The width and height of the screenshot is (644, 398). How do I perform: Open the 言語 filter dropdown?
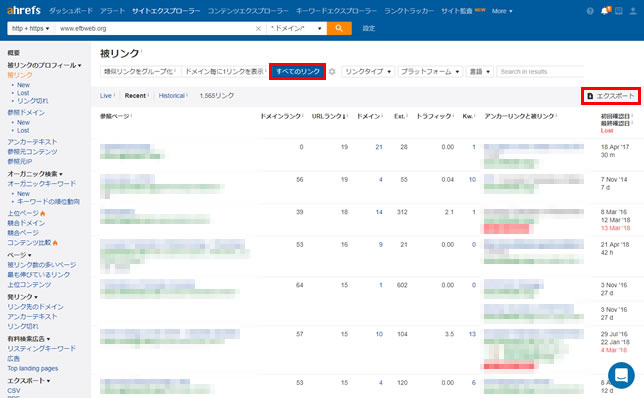[x=480, y=71]
